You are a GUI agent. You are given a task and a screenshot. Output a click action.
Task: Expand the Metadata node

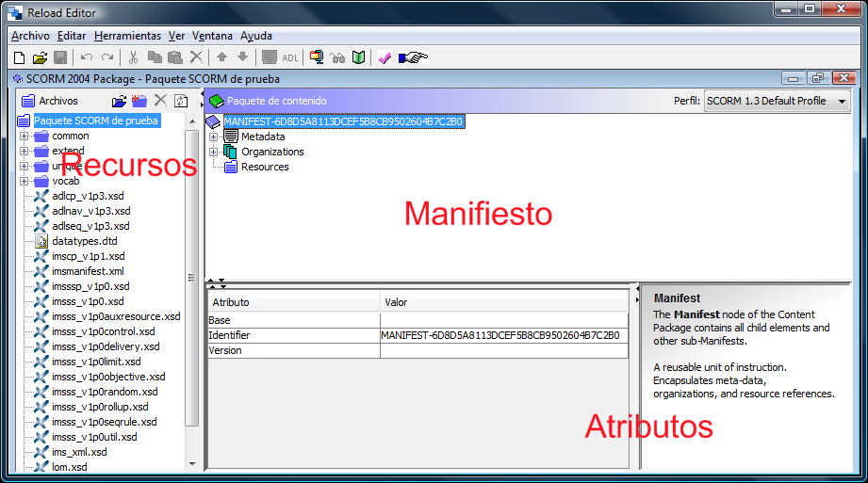213,137
